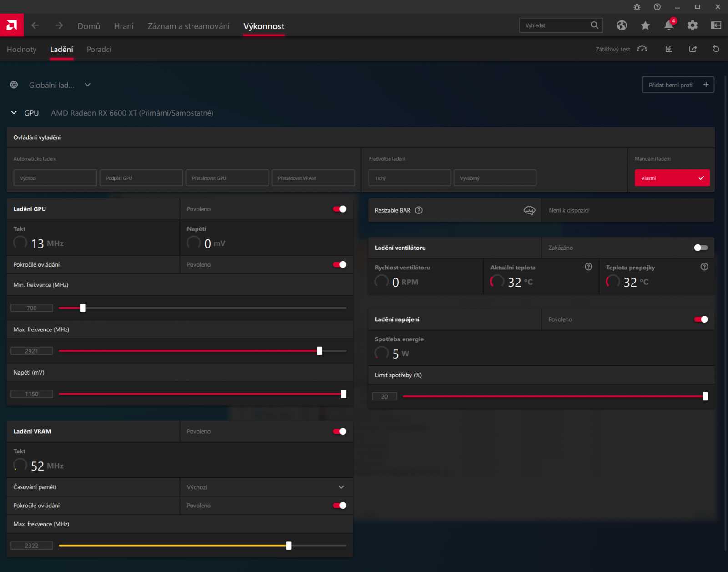The height and width of the screenshot is (572, 728).
Task: Click the plus icon on Přidat herní profil
Action: (x=706, y=85)
